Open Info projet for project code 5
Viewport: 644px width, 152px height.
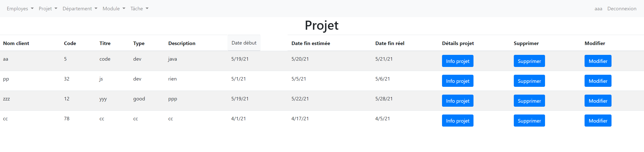pyautogui.click(x=457, y=61)
